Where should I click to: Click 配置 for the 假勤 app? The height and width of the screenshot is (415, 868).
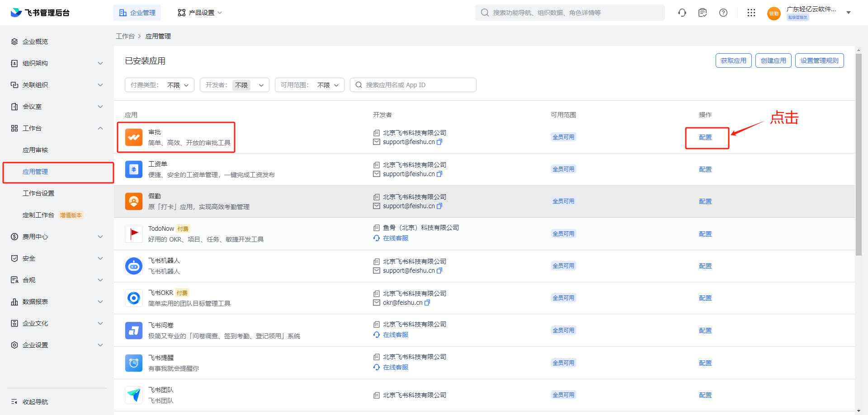tap(705, 201)
